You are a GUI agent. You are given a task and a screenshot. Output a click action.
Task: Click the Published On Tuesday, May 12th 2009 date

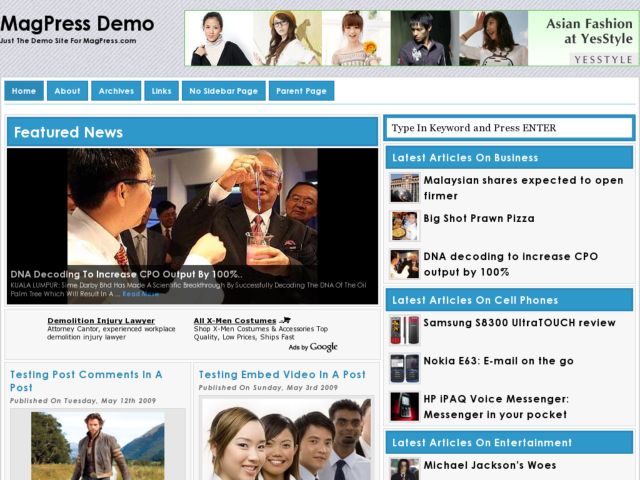coord(83,401)
